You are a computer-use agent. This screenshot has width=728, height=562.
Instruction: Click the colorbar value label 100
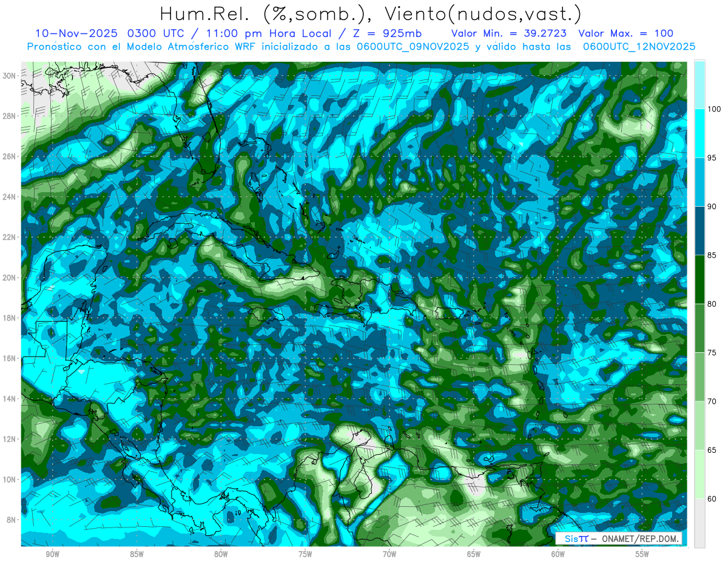(x=715, y=109)
